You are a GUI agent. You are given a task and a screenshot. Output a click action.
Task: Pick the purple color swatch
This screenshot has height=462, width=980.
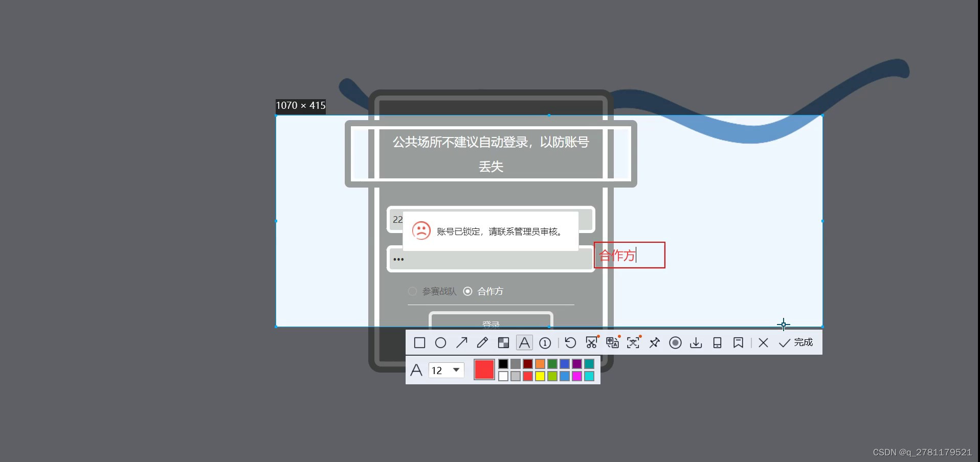click(577, 364)
